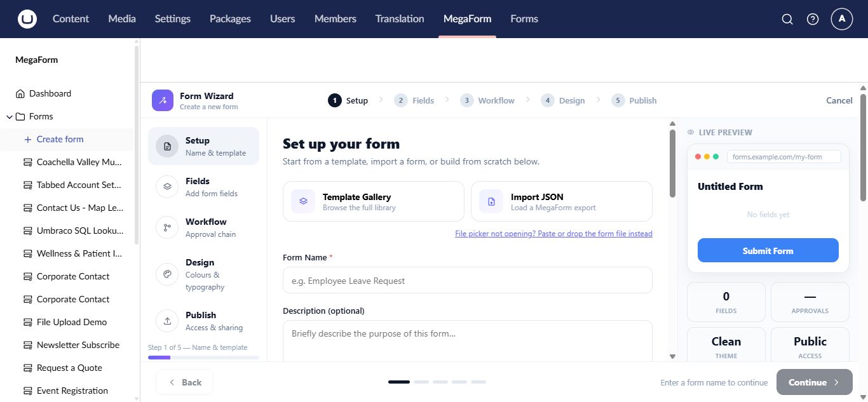Image resolution: width=868 pixels, height=402 pixels.
Task: Click the Forms folder icon
Action: click(20, 116)
